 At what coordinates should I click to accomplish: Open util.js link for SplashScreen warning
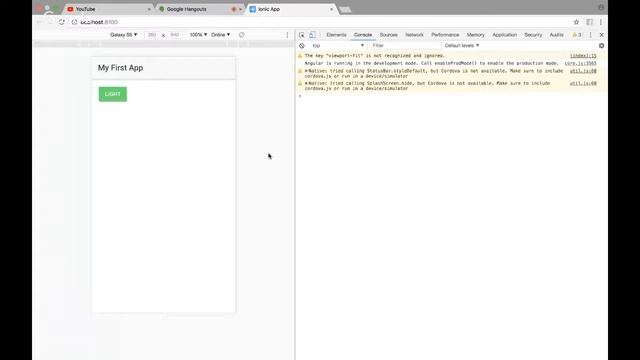click(x=583, y=83)
